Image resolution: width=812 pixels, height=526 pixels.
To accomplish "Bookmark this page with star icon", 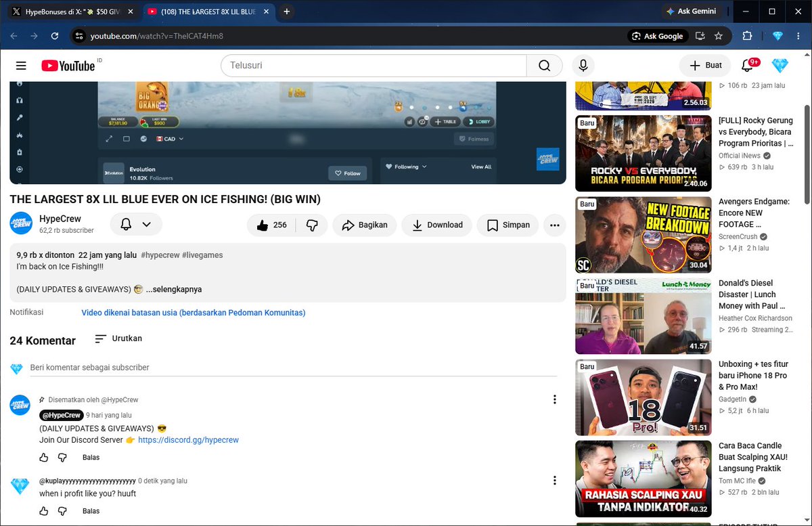I will pos(719,36).
